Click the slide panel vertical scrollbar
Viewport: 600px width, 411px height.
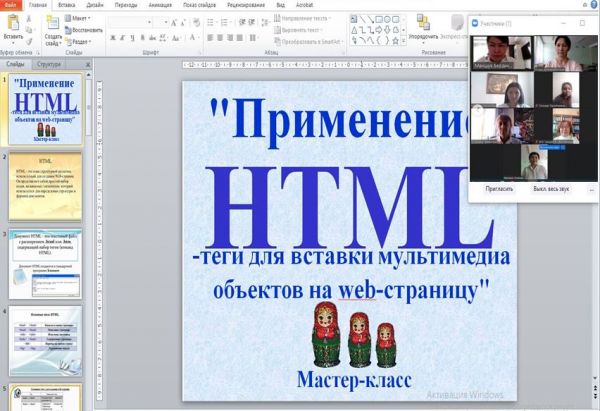[89, 200]
